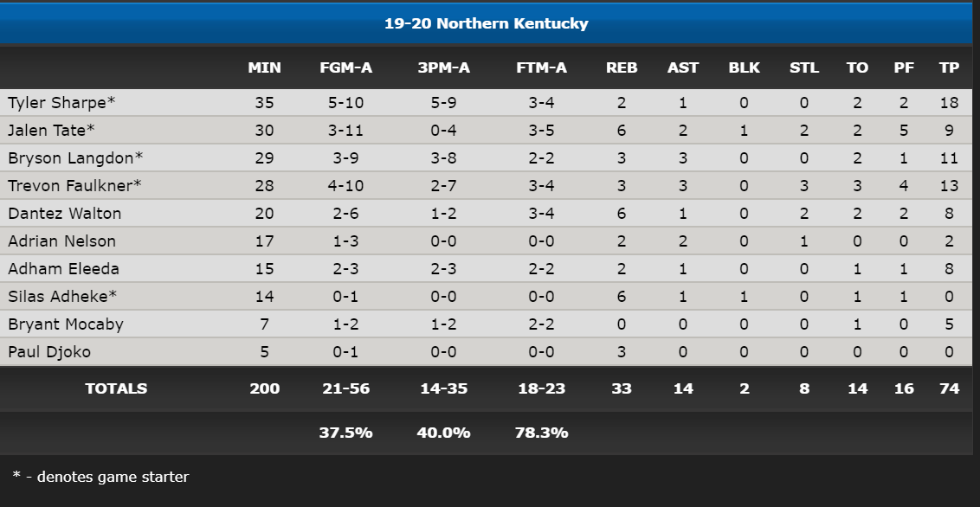The image size is (980, 507).
Task: Select the MIN column header
Action: click(x=264, y=67)
